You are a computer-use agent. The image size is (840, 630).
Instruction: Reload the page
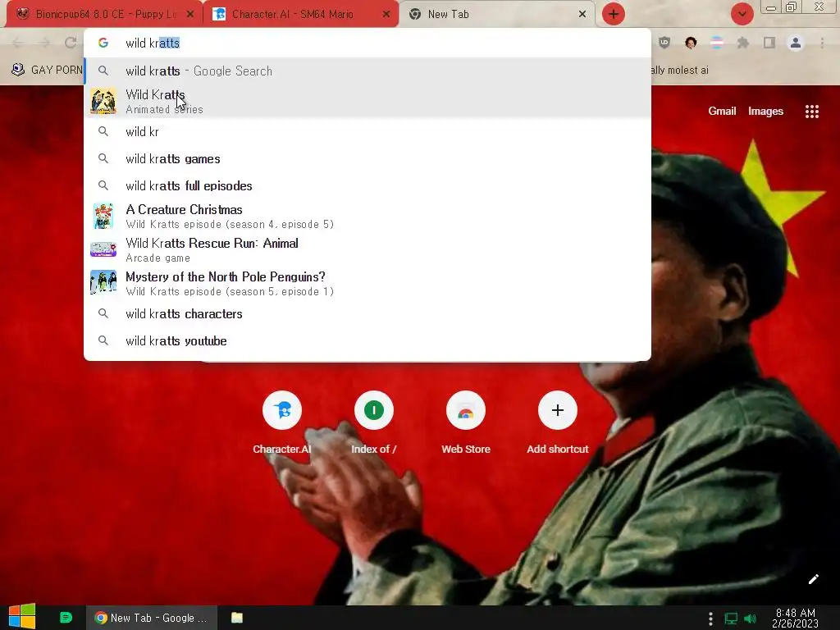[x=71, y=43]
